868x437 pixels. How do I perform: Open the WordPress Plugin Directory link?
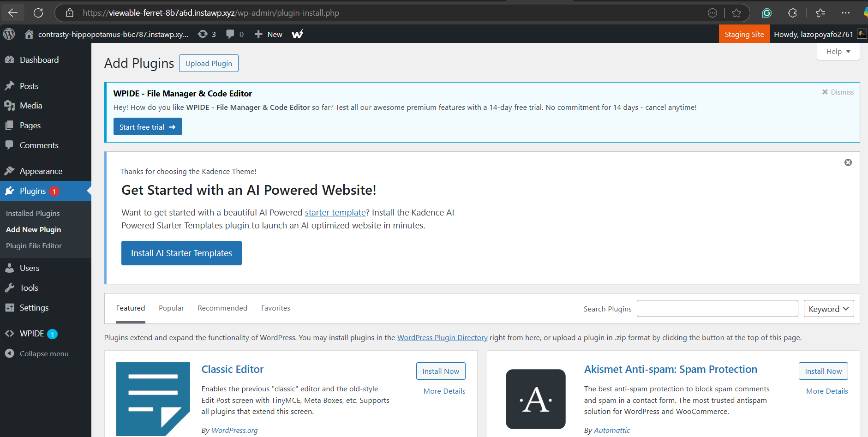(442, 338)
